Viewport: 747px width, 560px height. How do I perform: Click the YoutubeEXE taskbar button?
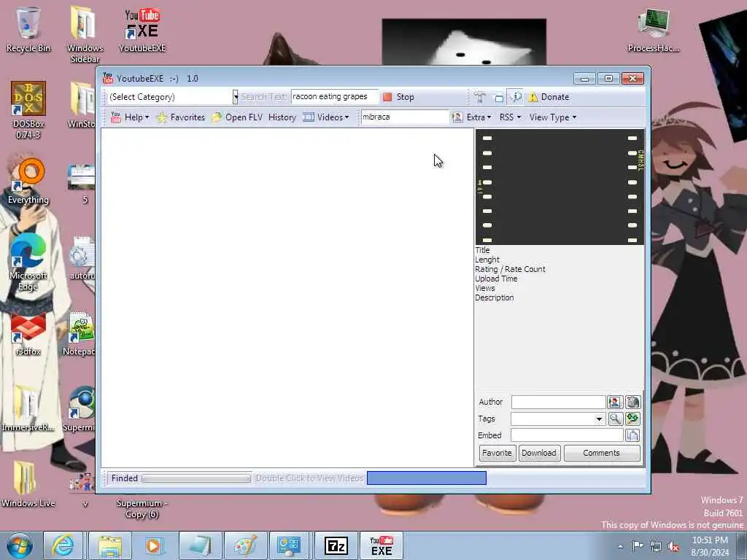(381, 545)
